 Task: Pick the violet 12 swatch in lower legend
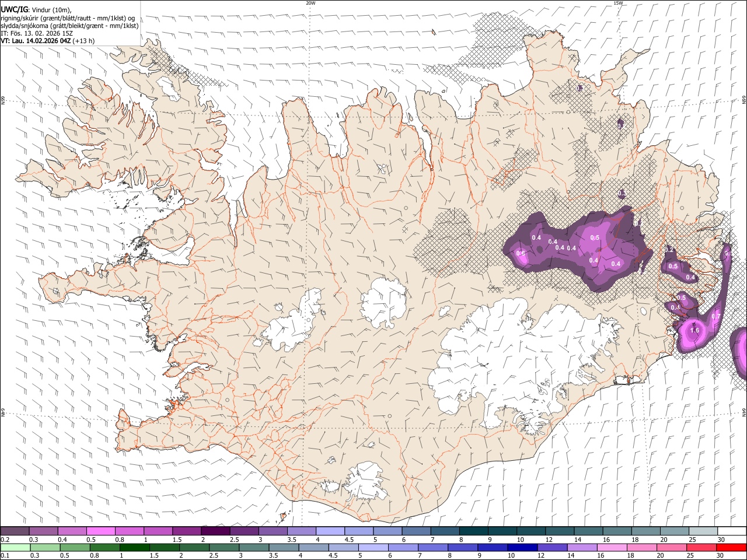551,547
